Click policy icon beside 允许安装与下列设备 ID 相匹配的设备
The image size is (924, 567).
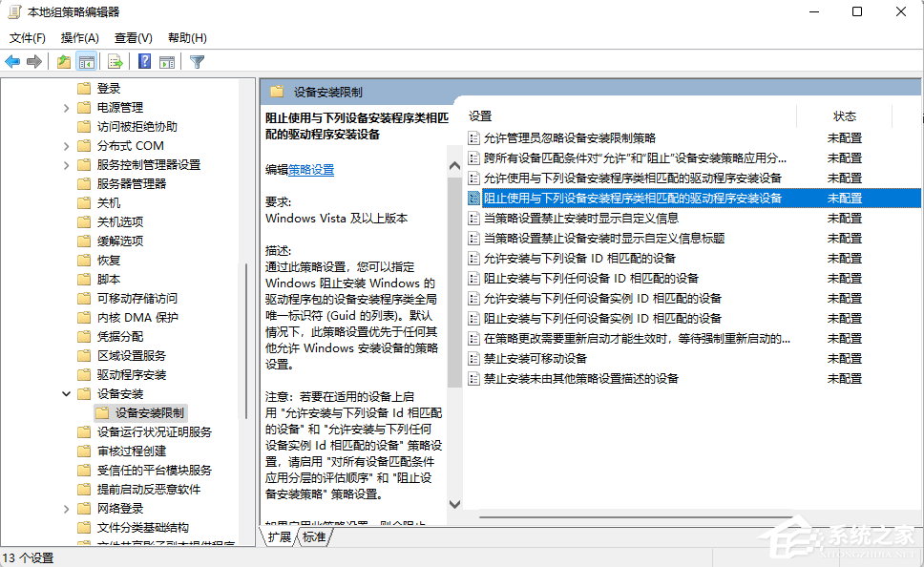click(473, 258)
